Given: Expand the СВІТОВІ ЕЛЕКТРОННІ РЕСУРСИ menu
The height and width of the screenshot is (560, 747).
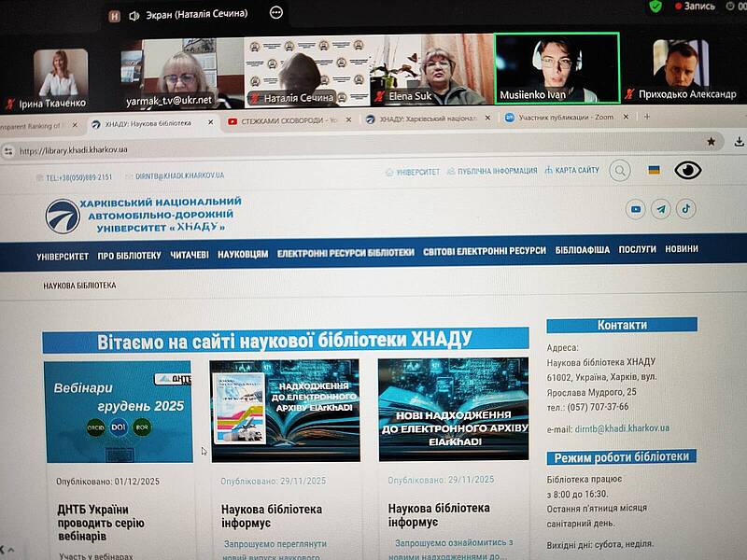Looking at the screenshot, I should (484, 251).
